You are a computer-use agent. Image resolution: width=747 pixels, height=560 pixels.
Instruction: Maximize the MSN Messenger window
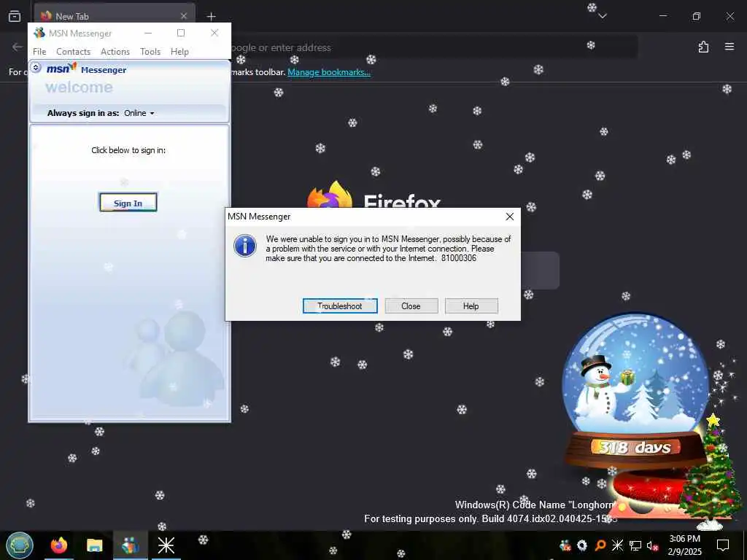click(181, 33)
